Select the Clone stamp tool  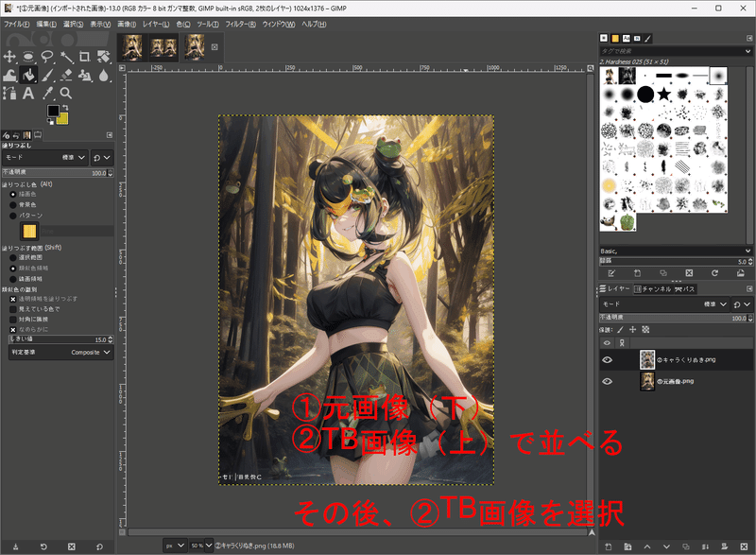pos(85,76)
